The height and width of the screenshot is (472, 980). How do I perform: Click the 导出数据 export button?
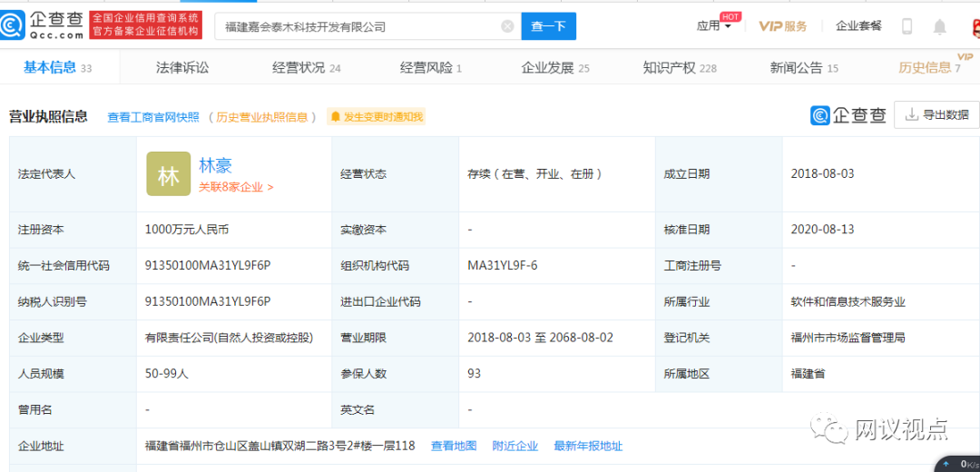pyautogui.click(x=936, y=115)
